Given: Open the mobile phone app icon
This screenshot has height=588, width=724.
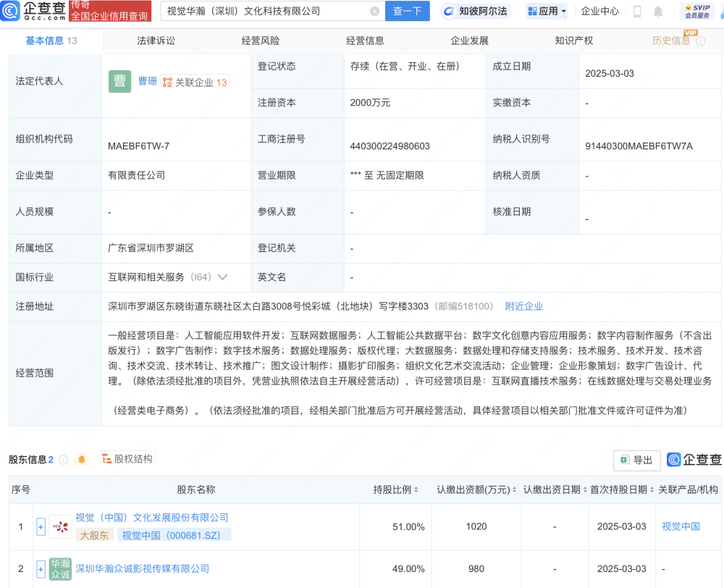Looking at the screenshot, I should coord(637,12).
